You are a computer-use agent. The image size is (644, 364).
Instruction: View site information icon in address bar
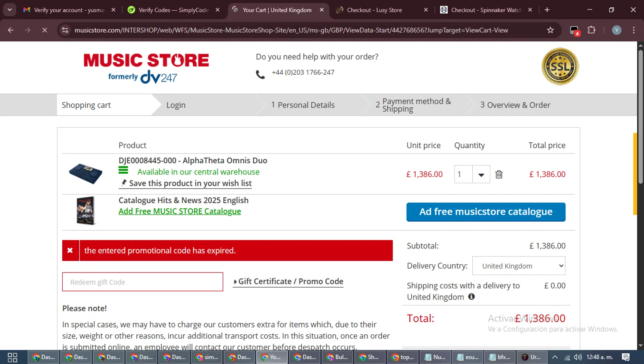click(65, 30)
